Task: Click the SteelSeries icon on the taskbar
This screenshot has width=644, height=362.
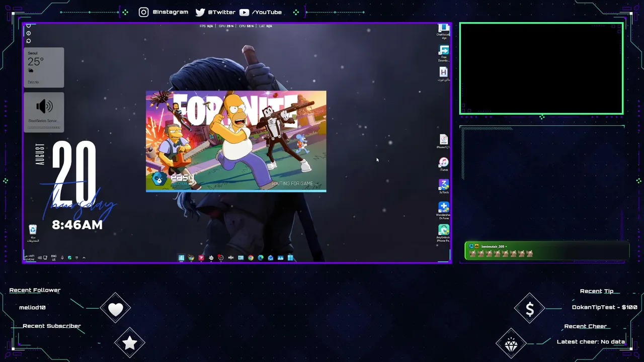Action: coord(211,258)
